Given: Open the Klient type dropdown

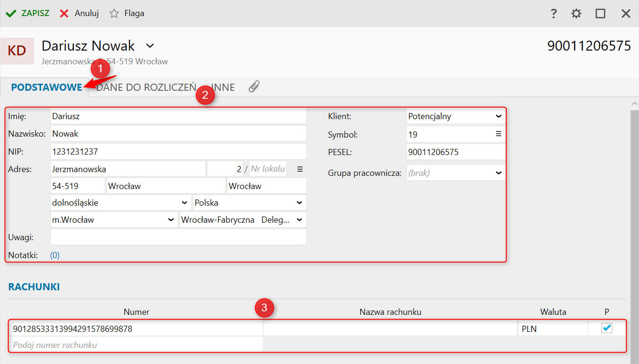Looking at the screenshot, I should click(456, 116).
